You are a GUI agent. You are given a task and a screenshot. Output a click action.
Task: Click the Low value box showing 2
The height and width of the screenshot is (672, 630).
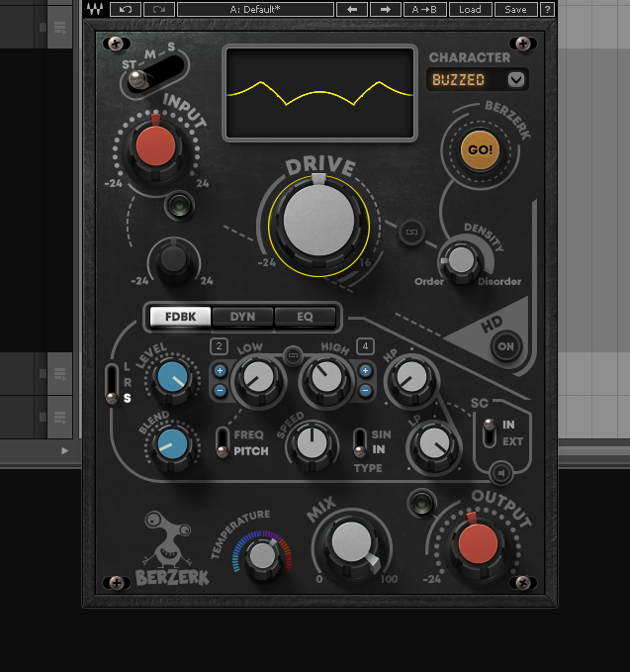(x=219, y=346)
